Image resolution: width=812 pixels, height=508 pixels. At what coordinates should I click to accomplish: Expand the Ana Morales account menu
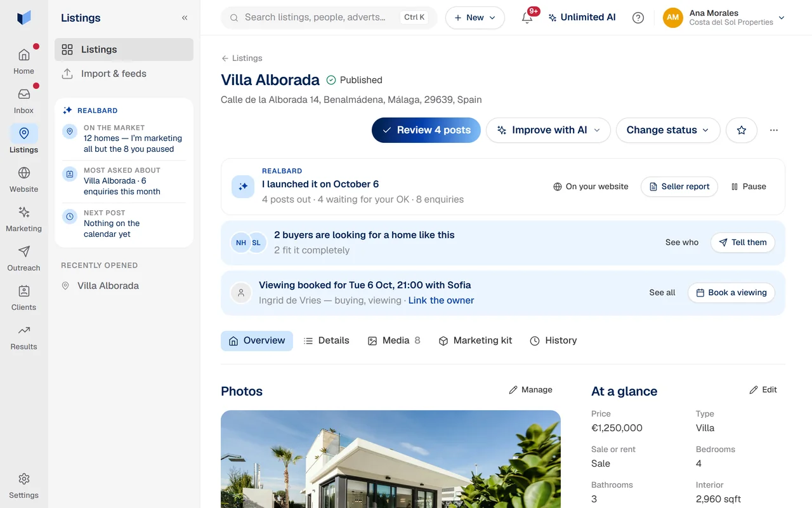[724, 18]
